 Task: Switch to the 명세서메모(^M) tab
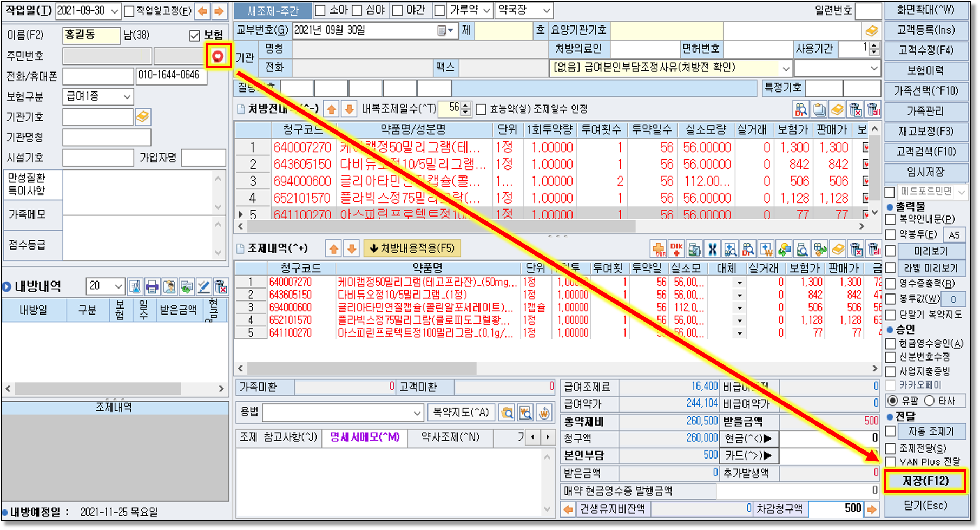coord(364,437)
